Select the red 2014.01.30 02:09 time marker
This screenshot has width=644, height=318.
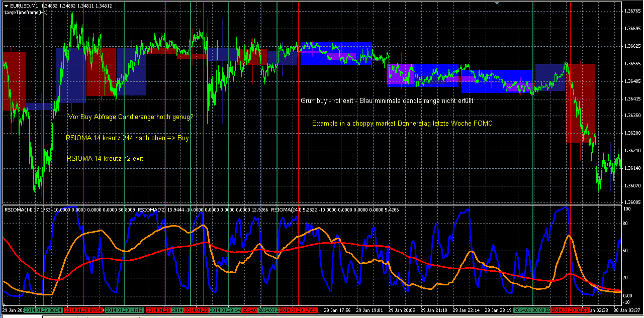click(x=570, y=310)
